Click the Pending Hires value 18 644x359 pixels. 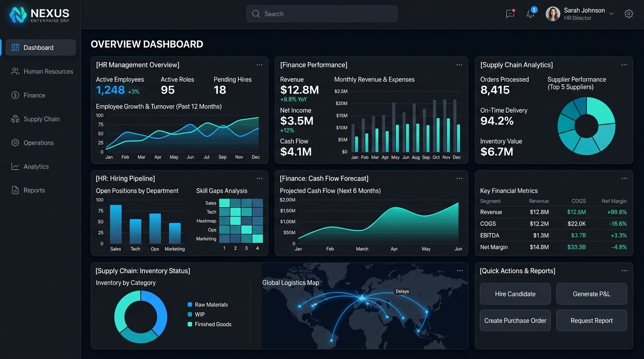coord(220,90)
